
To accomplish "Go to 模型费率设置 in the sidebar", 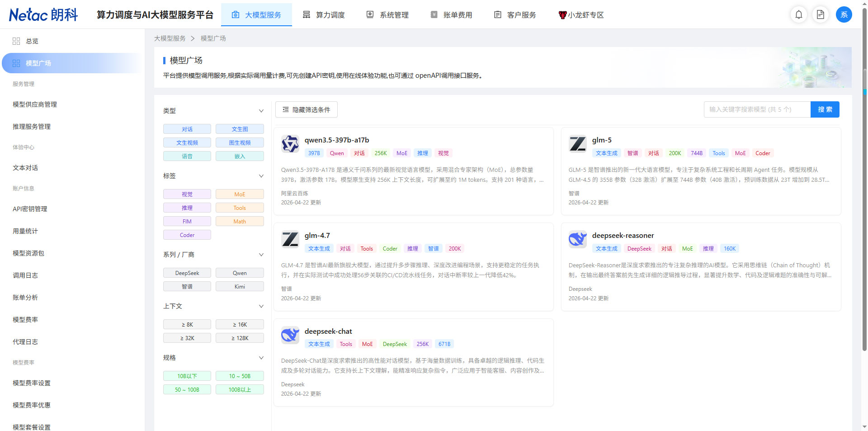I will tap(32, 383).
